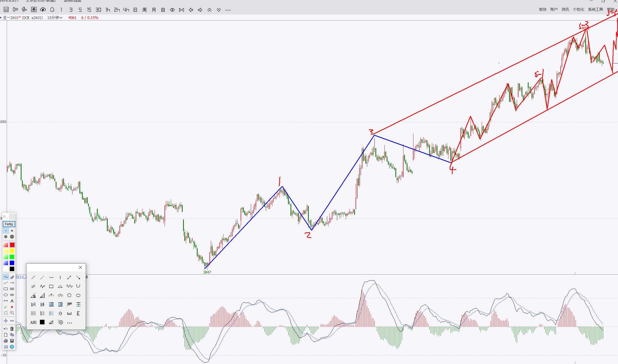
Task: Expand more drawing tools in the popup
Action: (x=70, y=323)
